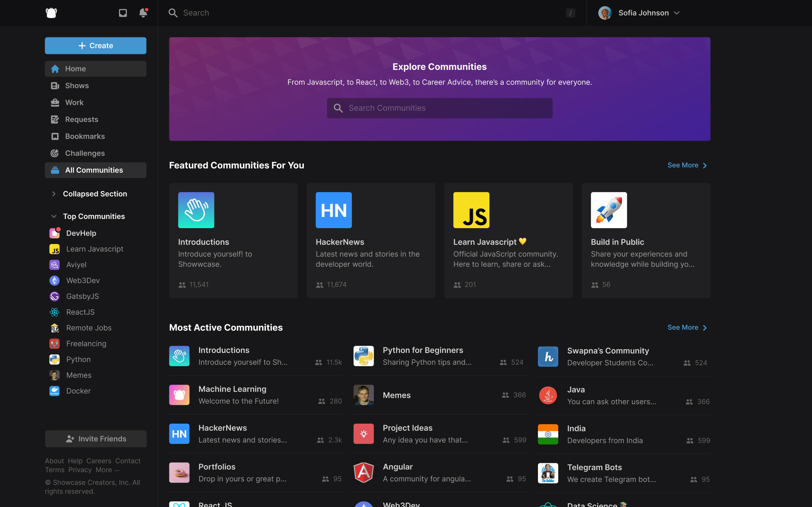Click the Learn Javascript JS logo card
The height and width of the screenshot is (507, 812).
471,210
